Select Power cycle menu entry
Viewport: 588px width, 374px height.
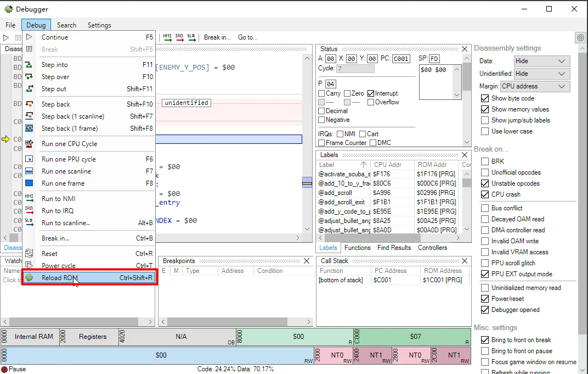point(89,265)
